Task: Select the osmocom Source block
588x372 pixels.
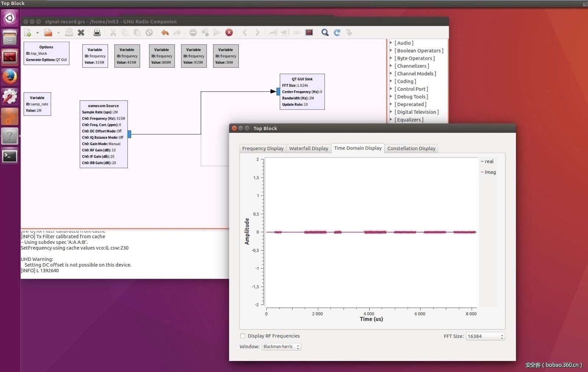Action: tap(104, 134)
